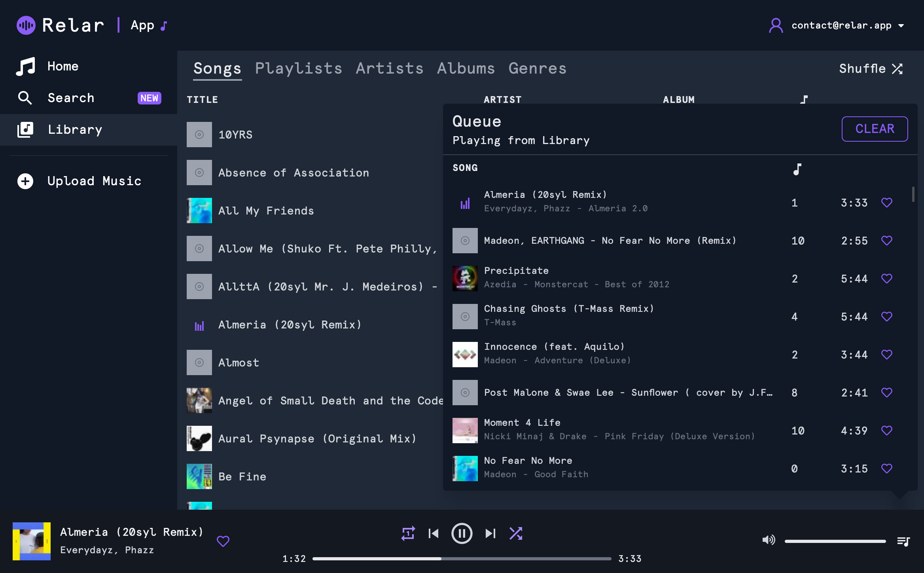The width and height of the screenshot is (924, 573).
Task: Click the Upload Music plus icon
Action: point(25,181)
